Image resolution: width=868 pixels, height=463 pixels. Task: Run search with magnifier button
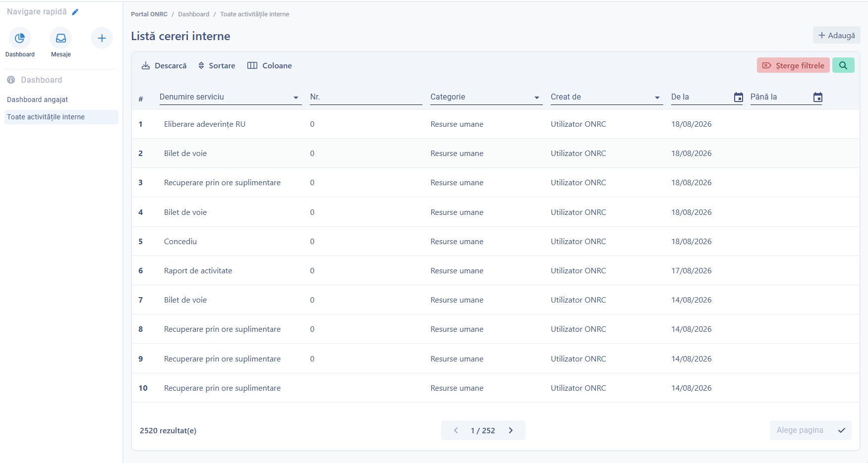[843, 65]
